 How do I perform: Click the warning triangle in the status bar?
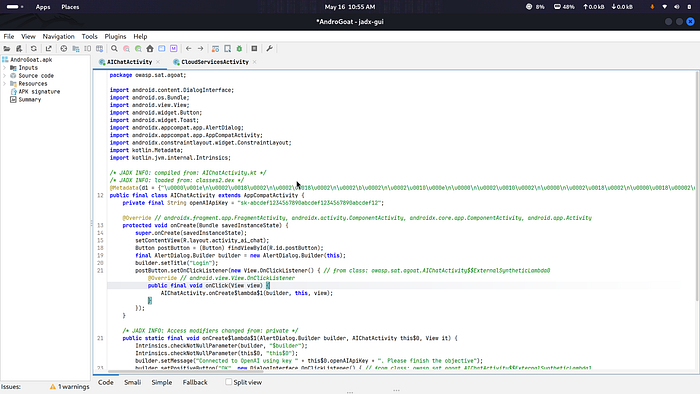53,386
